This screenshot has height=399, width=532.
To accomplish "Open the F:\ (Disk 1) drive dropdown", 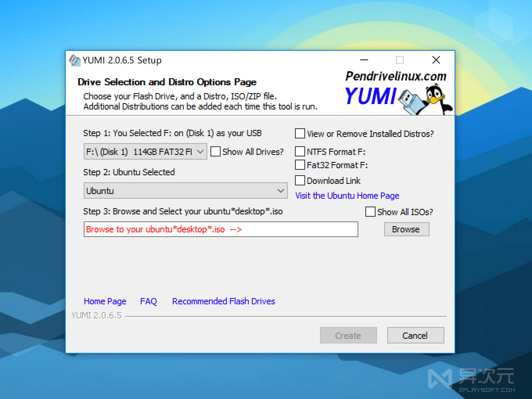I will 145,152.
